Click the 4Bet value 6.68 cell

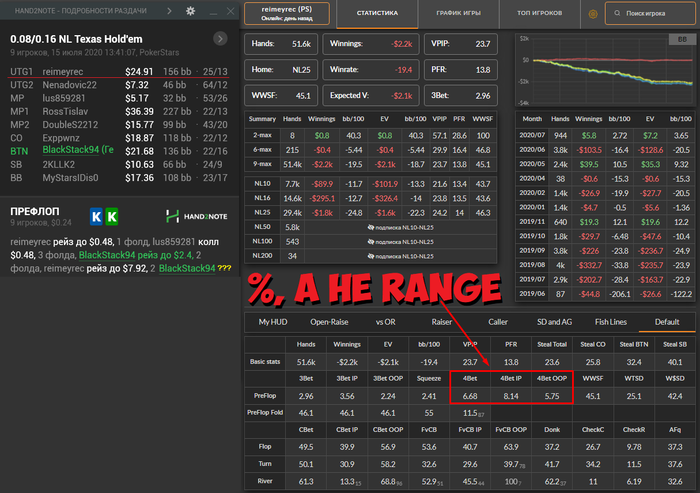(470, 396)
